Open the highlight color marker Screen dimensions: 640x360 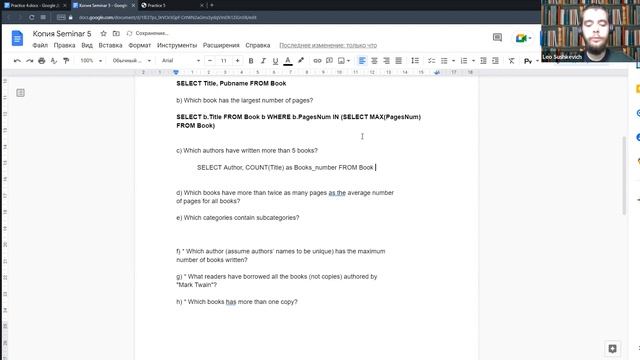point(301,60)
